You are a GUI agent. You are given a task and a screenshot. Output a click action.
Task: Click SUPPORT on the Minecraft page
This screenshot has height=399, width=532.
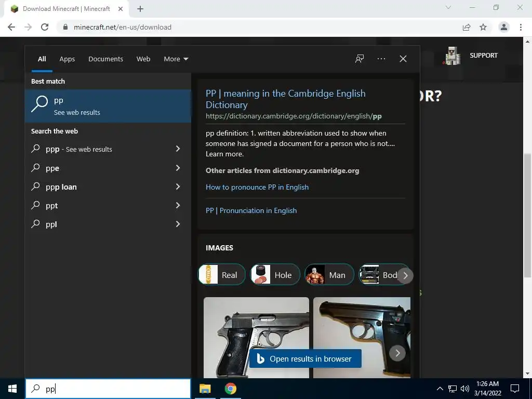pos(484,55)
